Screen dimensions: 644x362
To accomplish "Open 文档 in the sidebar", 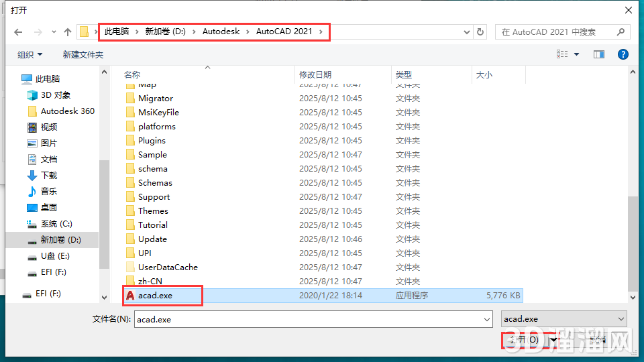I will point(42,160).
